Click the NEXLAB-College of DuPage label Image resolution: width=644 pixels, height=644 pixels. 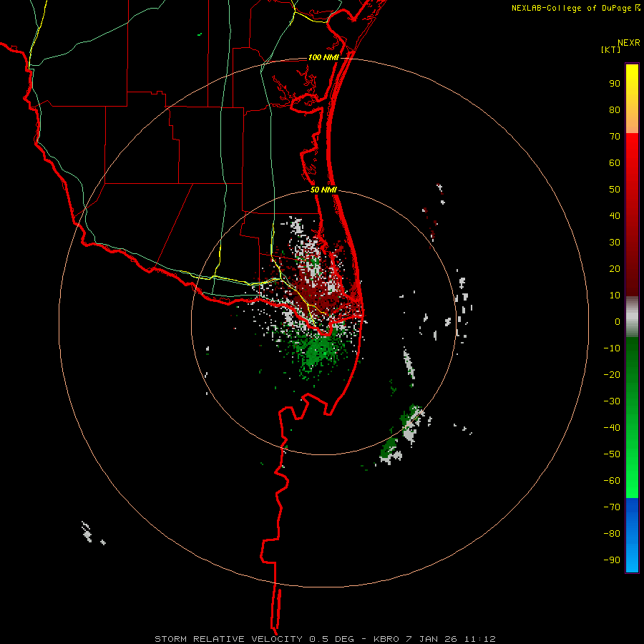click(575, 8)
